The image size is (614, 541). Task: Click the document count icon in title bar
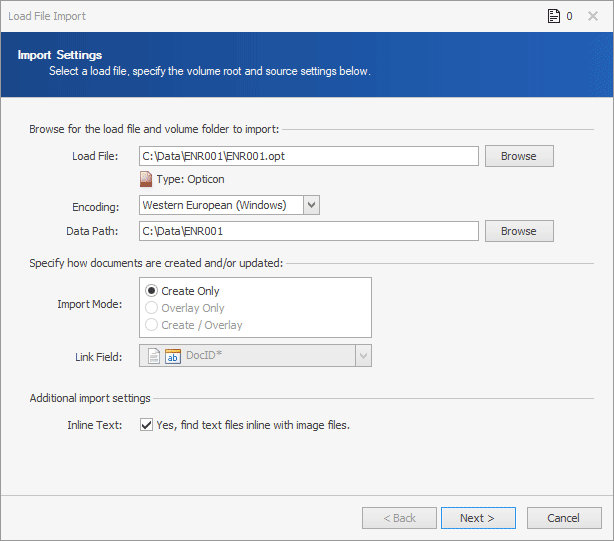[x=552, y=15]
